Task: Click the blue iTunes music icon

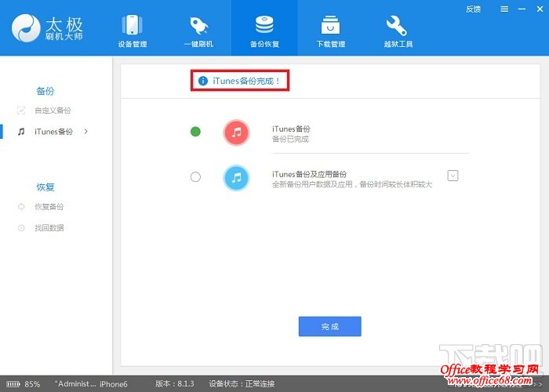Action: [236, 178]
